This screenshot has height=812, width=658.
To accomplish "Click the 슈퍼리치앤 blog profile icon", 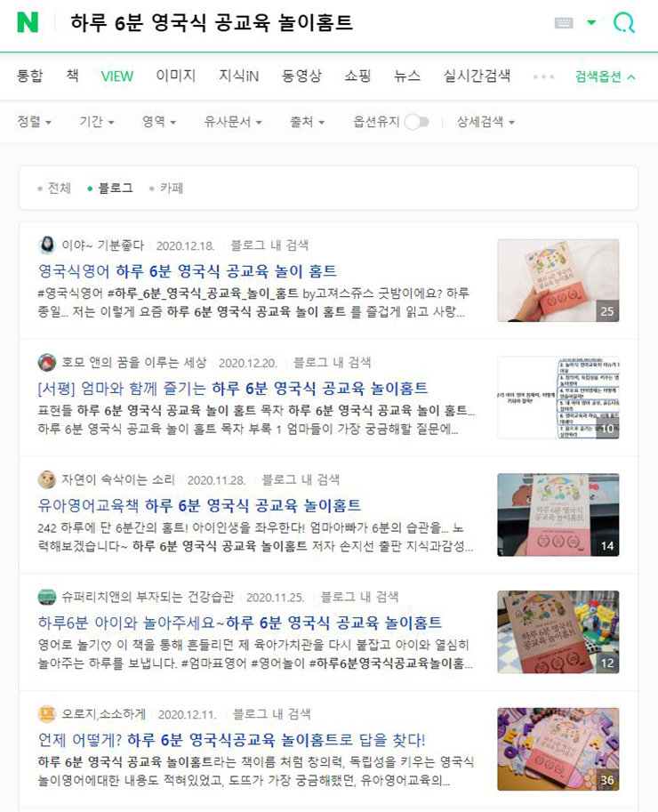I will tap(47, 597).
